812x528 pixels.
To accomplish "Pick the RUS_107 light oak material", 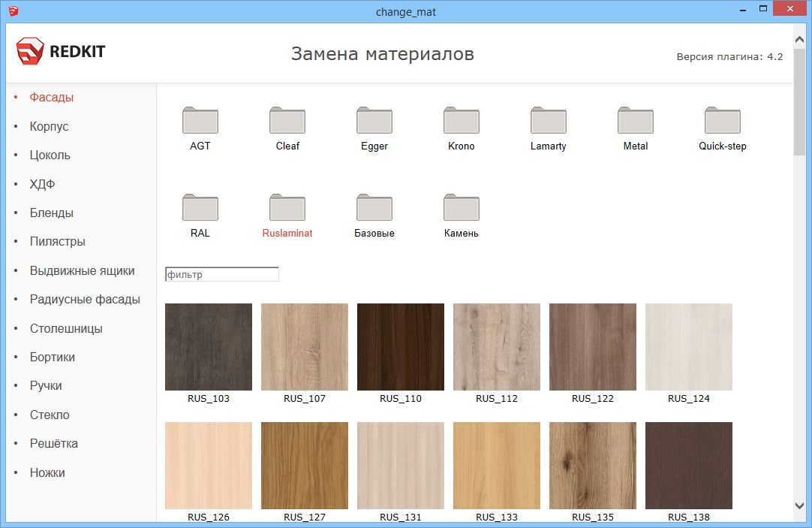I will (x=305, y=347).
